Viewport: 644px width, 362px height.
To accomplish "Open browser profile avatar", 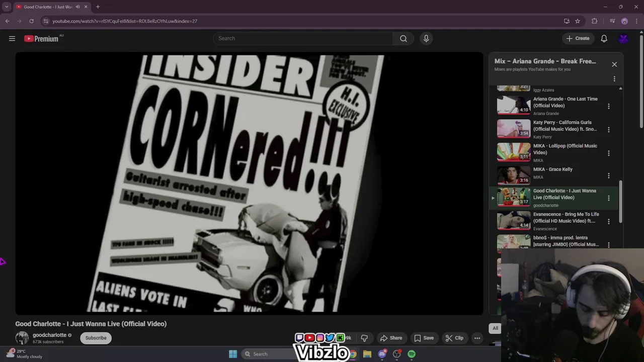I will point(624,21).
